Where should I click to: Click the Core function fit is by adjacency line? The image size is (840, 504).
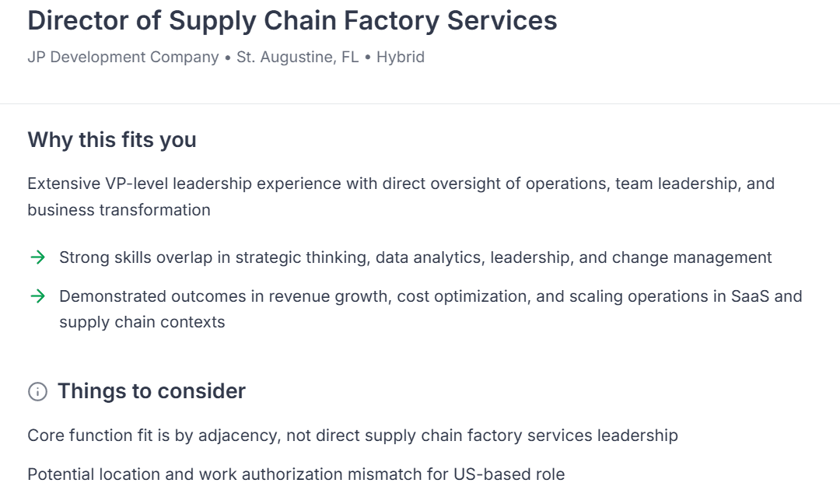click(352, 436)
